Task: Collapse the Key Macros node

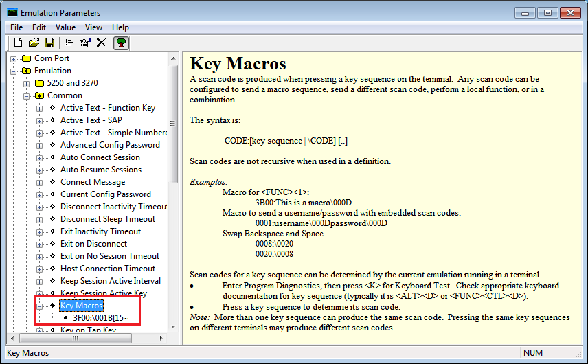Action: [40, 306]
